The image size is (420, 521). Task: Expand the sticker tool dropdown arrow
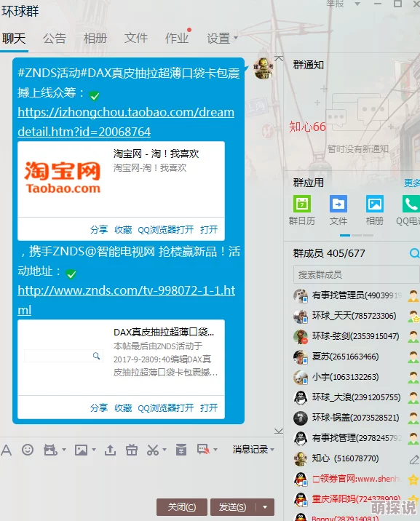click(x=64, y=450)
